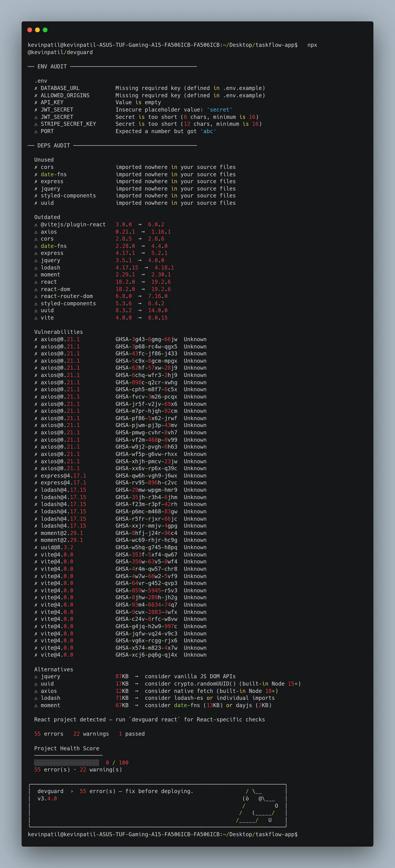
Task: Select 'consider vanilla JS DOM APIs' suggestion
Action: coord(190,676)
